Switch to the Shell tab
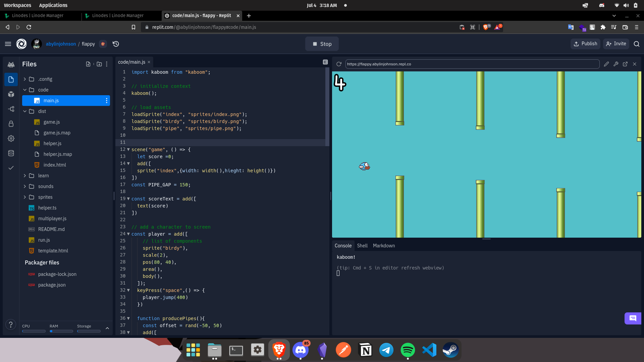Screen dimensions: 644x362 click(x=362, y=246)
